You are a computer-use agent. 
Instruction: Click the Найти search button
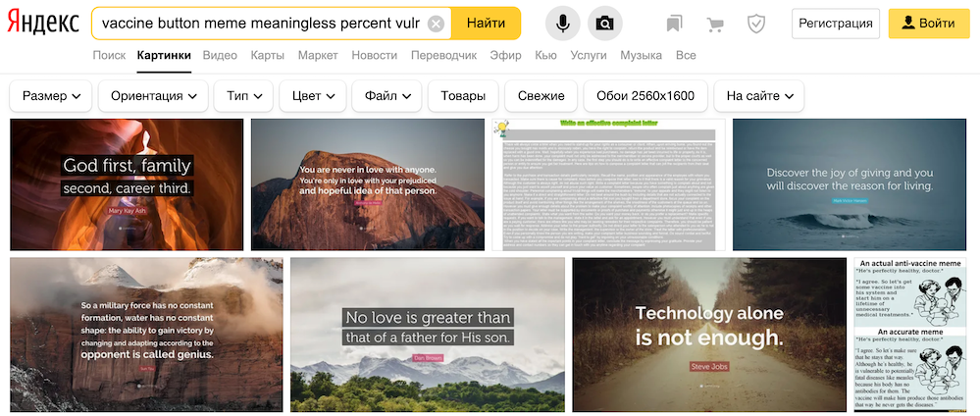(x=486, y=24)
